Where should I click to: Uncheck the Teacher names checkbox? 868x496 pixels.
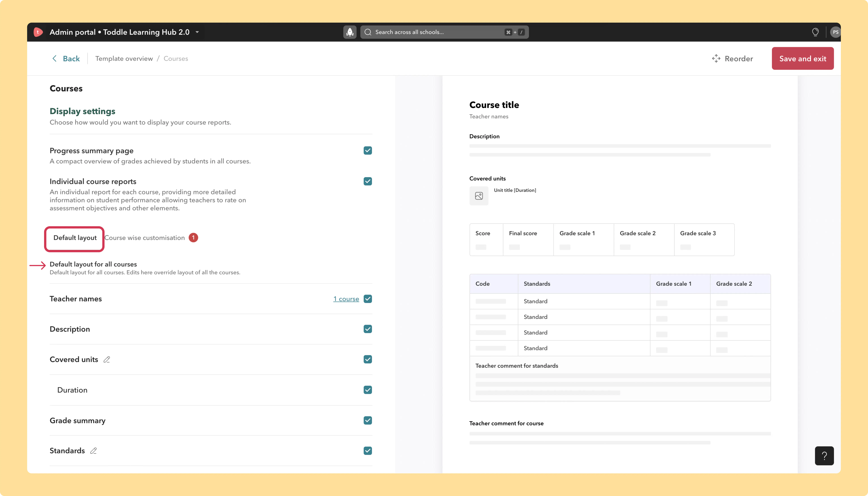(368, 299)
